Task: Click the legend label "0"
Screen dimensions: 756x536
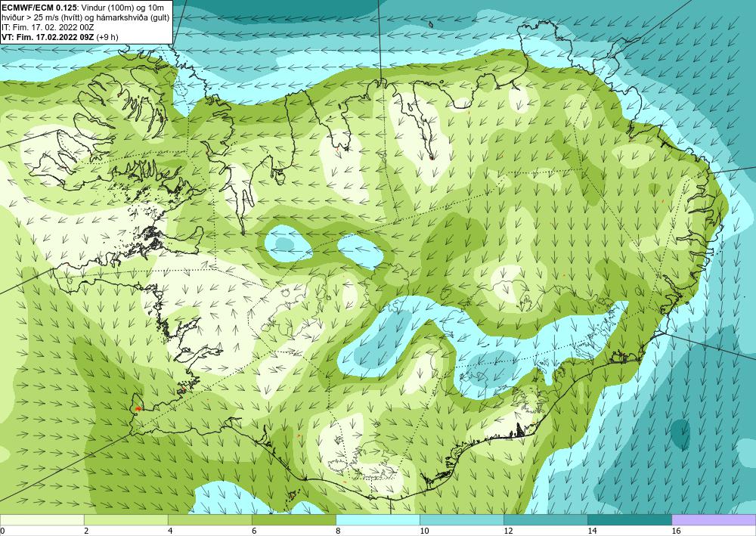Action: pos(2,531)
